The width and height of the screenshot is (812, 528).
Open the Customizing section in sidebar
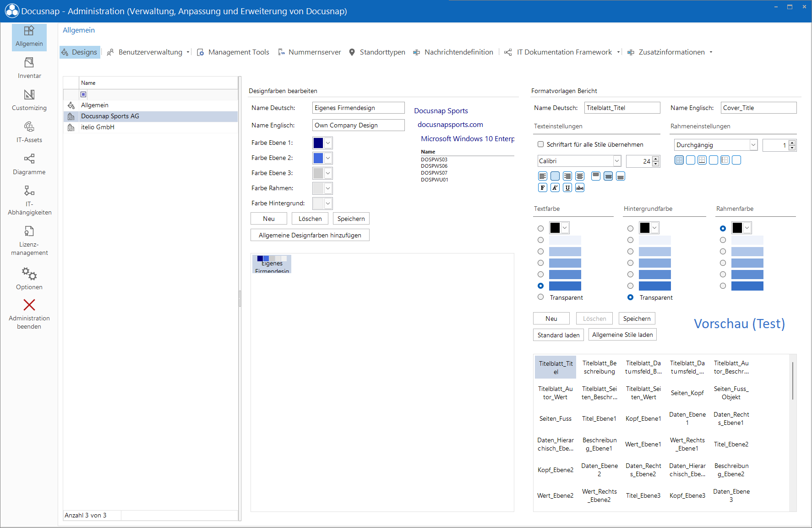29,100
